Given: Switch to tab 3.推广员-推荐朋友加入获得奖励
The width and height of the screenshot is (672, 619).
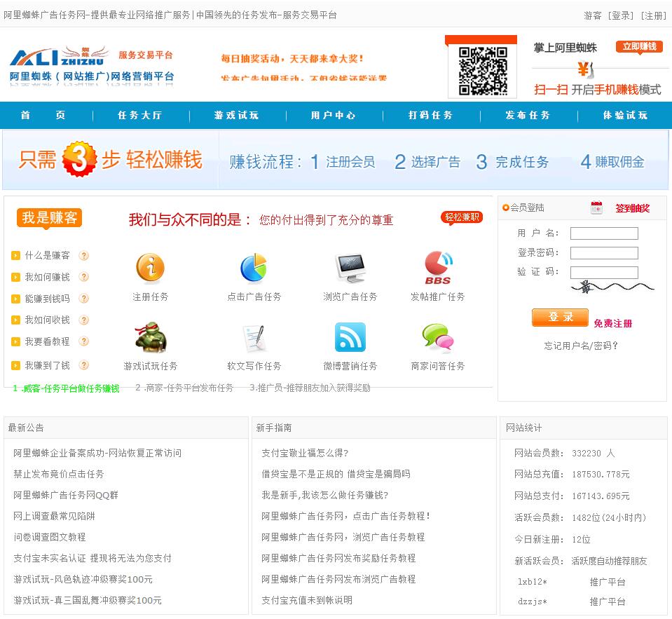Looking at the screenshot, I should pos(310,388).
